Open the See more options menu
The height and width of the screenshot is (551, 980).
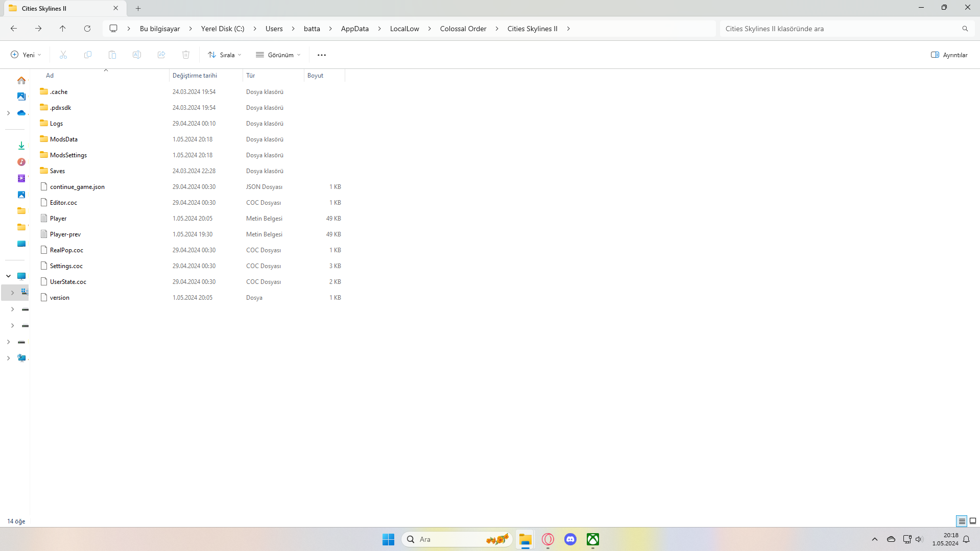[x=322, y=55]
